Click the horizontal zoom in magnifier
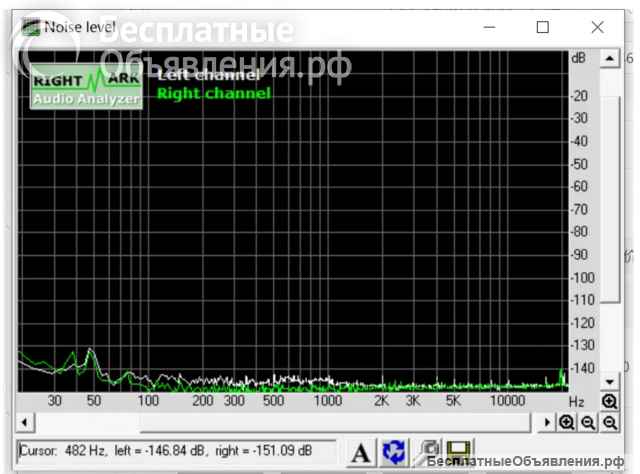 pos(567,422)
